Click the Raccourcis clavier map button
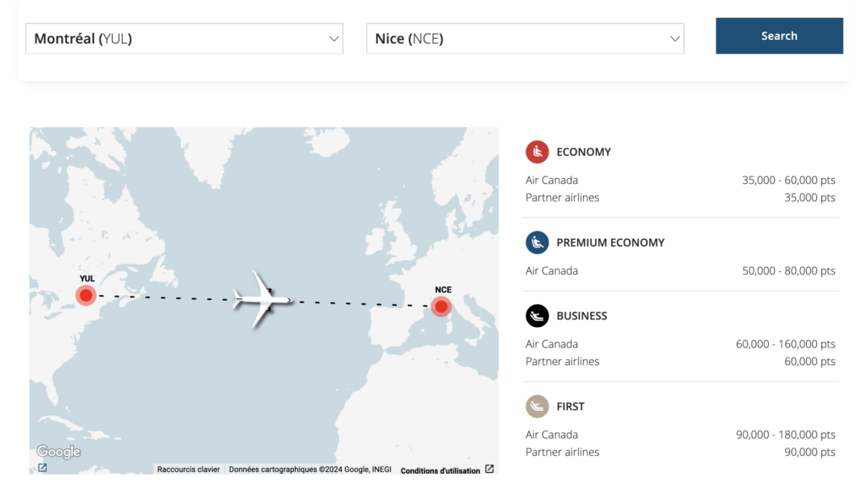Screen dimensions: 868x489 pyautogui.click(x=188, y=470)
